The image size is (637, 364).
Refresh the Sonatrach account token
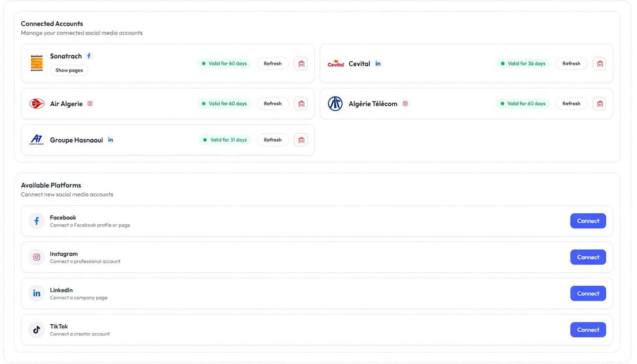pyautogui.click(x=273, y=64)
